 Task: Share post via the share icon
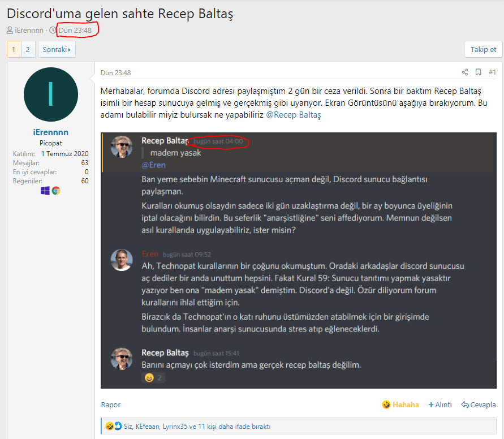(465, 72)
